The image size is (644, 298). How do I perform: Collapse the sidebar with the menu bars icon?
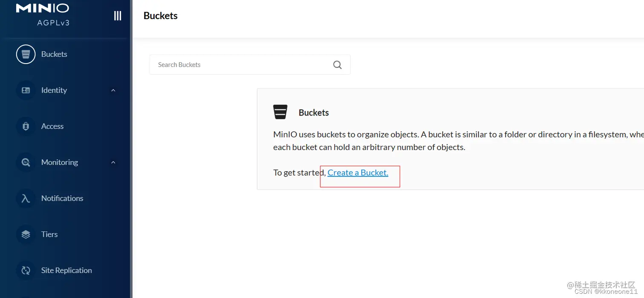point(118,16)
